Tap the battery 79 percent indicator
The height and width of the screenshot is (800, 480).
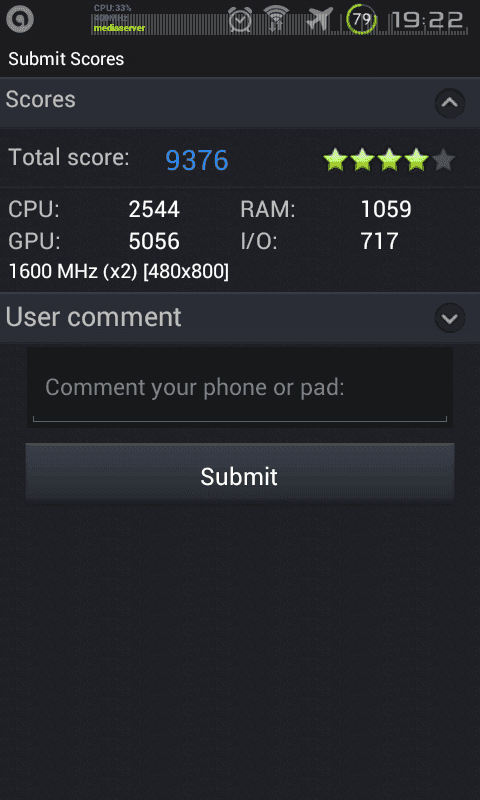click(x=361, y=19)
